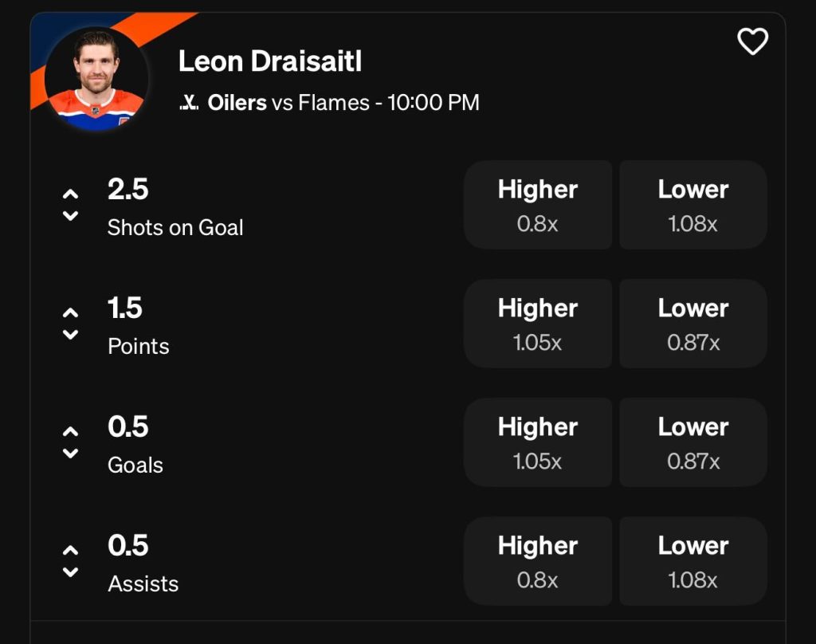This screenshot has width=816, height=644.
Task: Tap Higher 0.8x for Assists
Action: 538,561
